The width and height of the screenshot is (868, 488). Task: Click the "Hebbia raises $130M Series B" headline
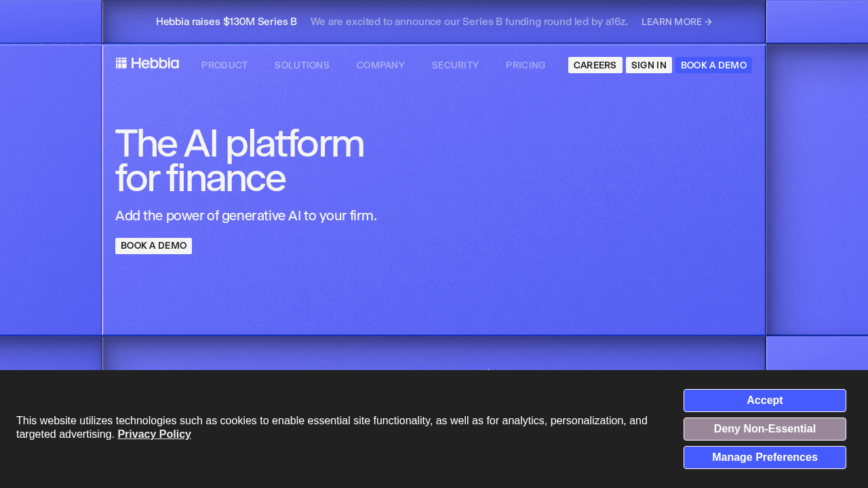226,22
